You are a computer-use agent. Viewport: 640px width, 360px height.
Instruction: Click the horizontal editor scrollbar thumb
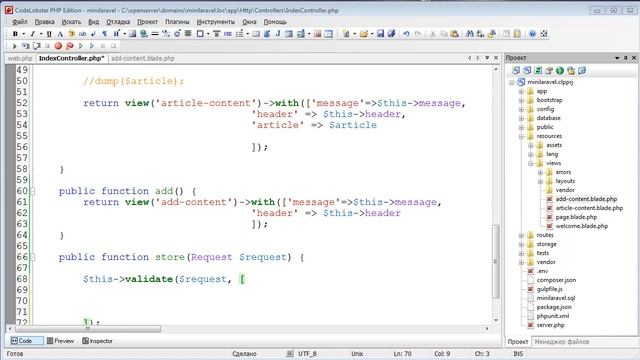pyautogui.click(x=88, y=328)
